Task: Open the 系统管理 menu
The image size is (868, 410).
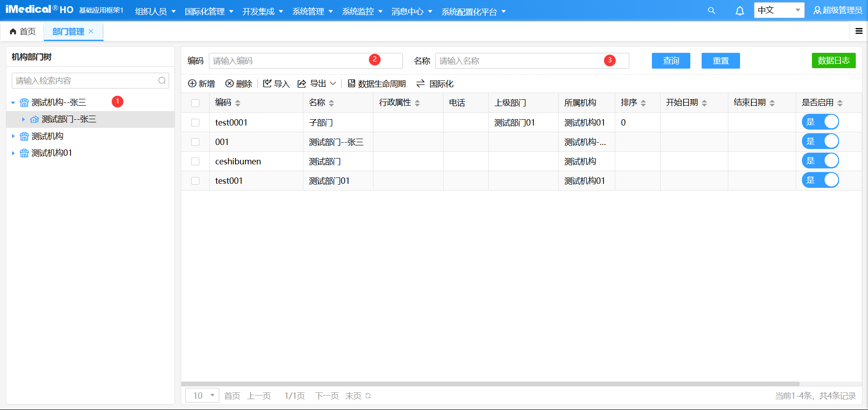Action: [x=312, y=11]
